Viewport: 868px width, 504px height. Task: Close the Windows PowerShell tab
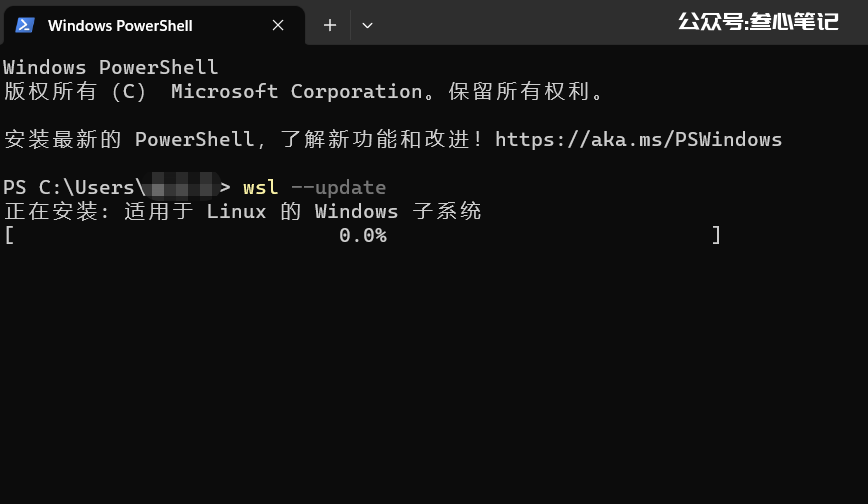click(278, 25)
